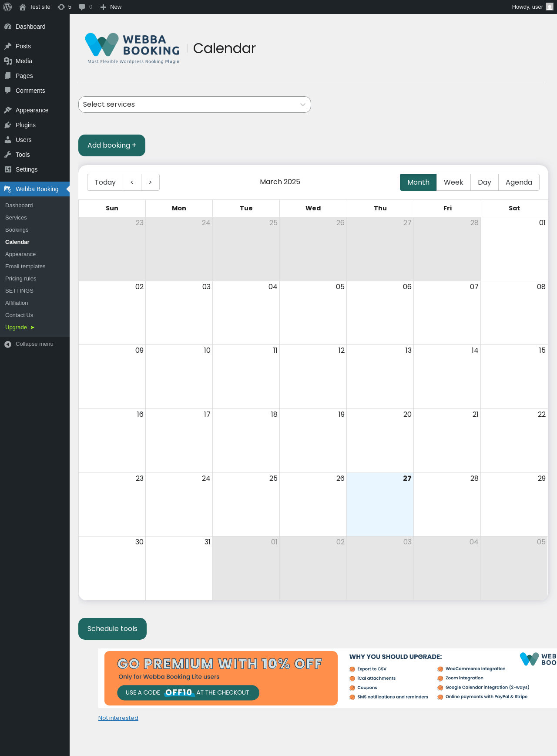Click the Today button
The image size is (557, 756).
(105, 182)
